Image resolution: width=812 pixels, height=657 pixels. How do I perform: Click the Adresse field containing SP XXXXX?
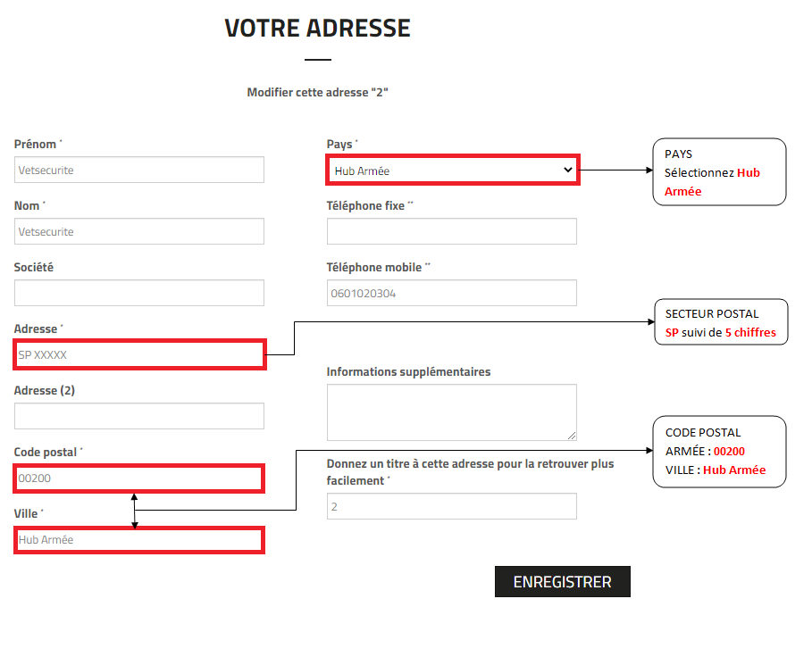[x=138, y=354]
